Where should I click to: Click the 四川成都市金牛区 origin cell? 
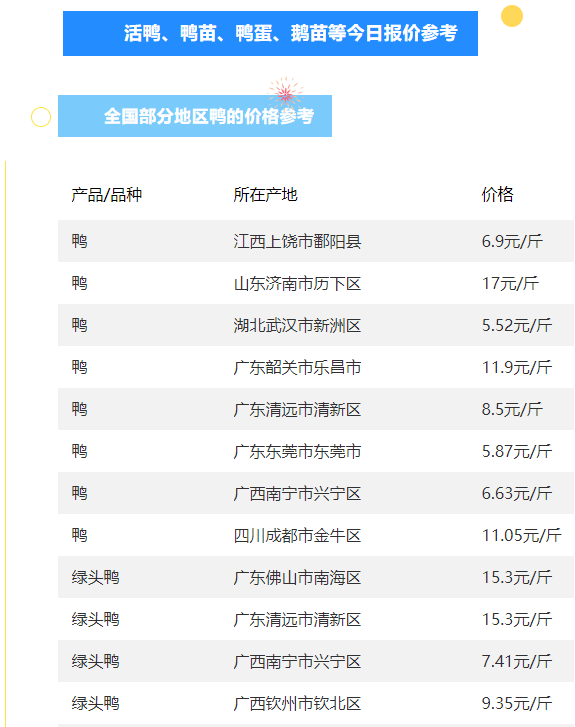click(297, 536)
